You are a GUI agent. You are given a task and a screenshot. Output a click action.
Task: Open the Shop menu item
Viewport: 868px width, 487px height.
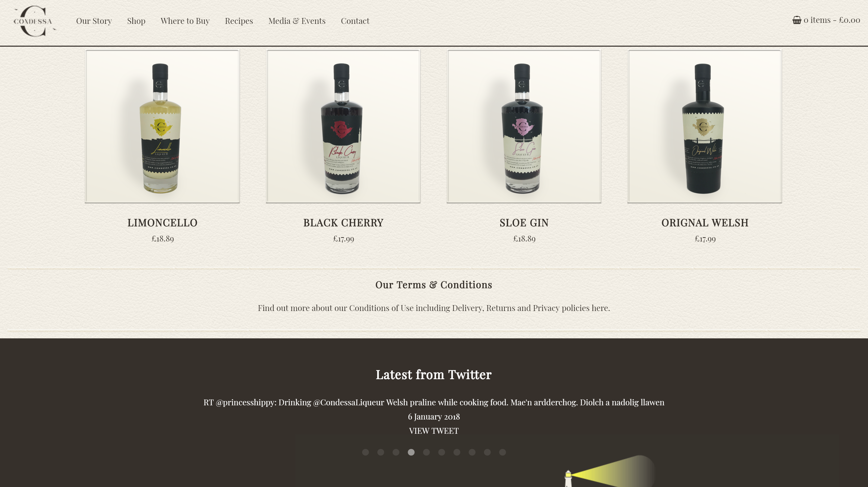(x=136, y=21)
